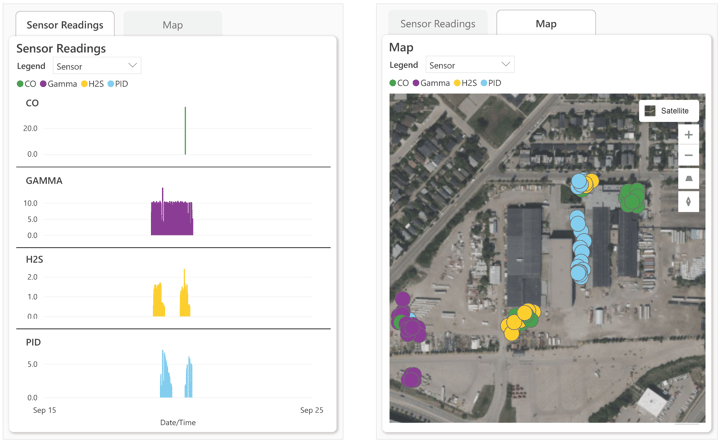Select Sensor Readings tab in right panel

[437, 24]
